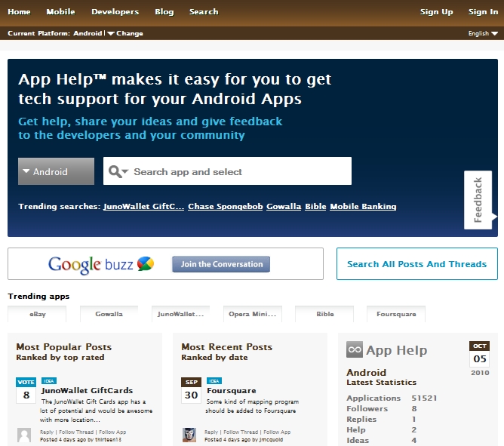
Task: Open the JunoWallet GiftC... trending search
Action: [143, 207]
